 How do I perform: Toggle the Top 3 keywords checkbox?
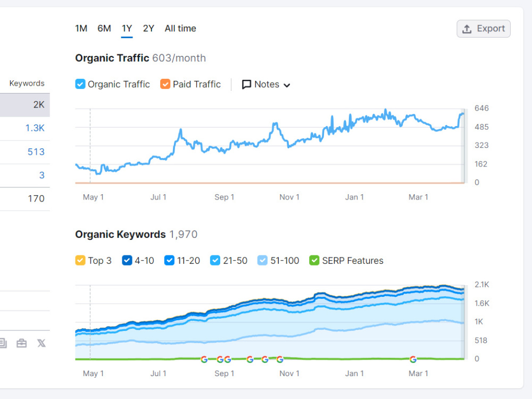80,260
